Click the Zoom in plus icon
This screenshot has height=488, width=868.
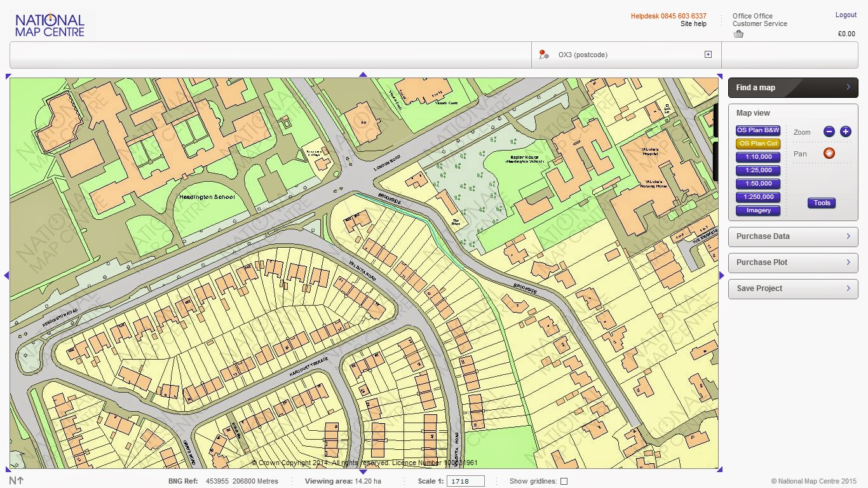(846, 132)
